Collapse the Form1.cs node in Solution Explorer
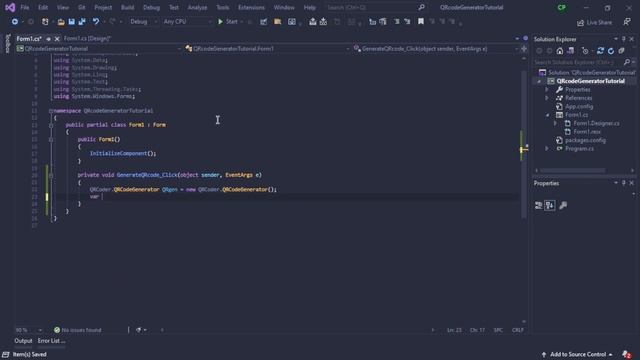The height and width of the screenshot is (360, 640). 548,115
